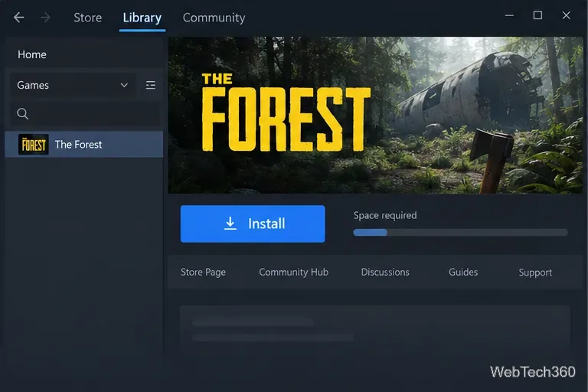588x392 pixels.
Task: Open the Support link
Action: pos(535,273)
